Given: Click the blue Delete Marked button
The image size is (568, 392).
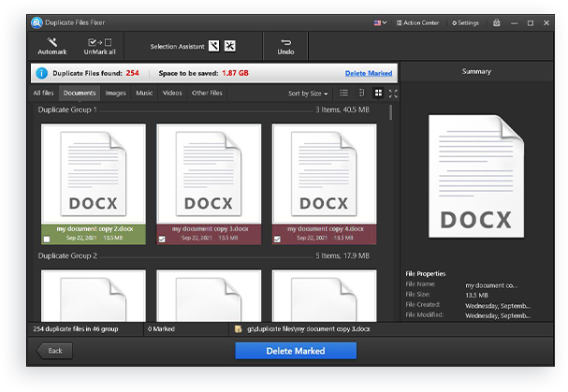Looking at the screenshot, I should 296,351.
